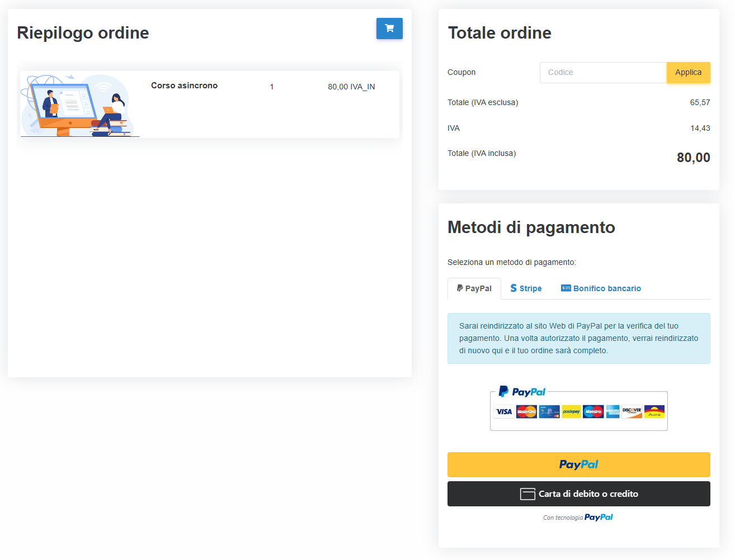Click the yellow Postepay card logo
Image resolution: width=735 pixels, height=560 pixels.
(571, 412)
